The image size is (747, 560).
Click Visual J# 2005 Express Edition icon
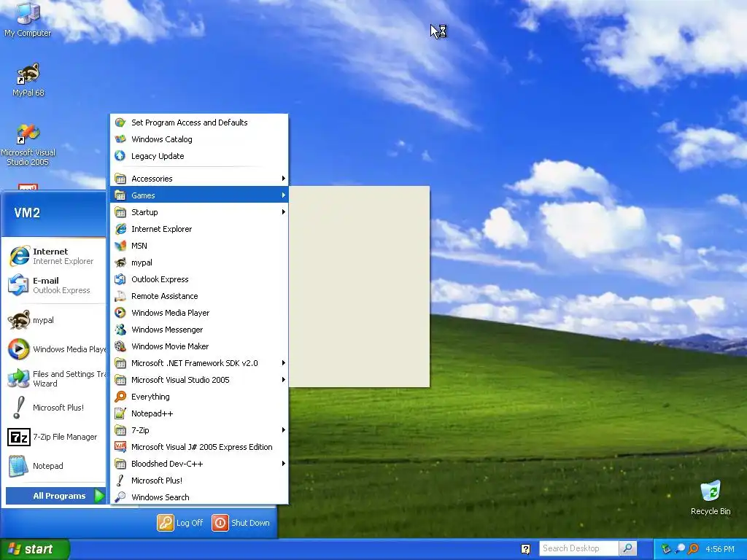coord(120,447)
